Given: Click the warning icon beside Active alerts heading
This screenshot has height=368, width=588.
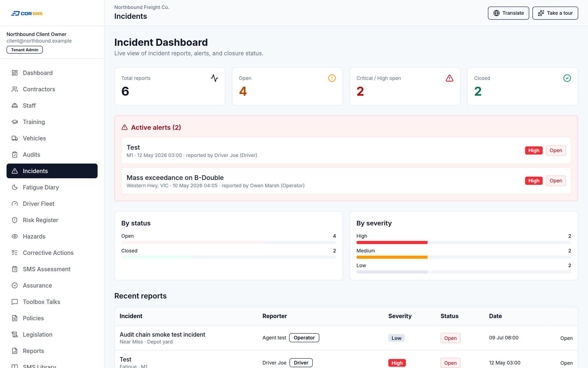Looking at the screenshot, I should pyautogui.click(x=124, y=127).
